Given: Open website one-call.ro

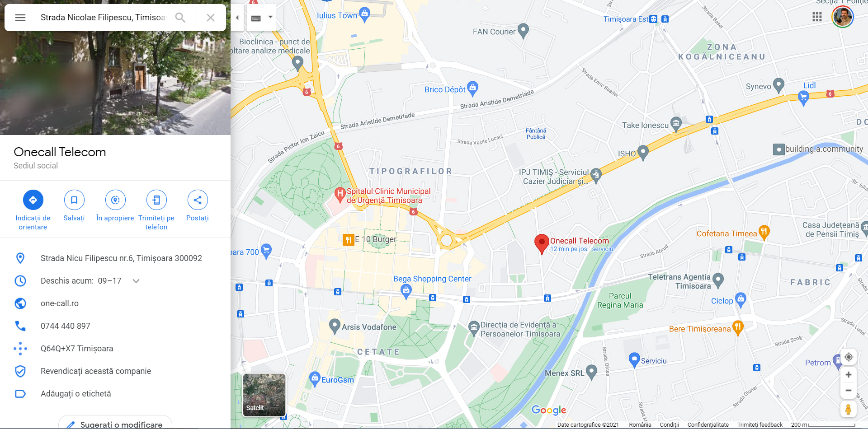Looking at the screenshot, I should 60,303.
